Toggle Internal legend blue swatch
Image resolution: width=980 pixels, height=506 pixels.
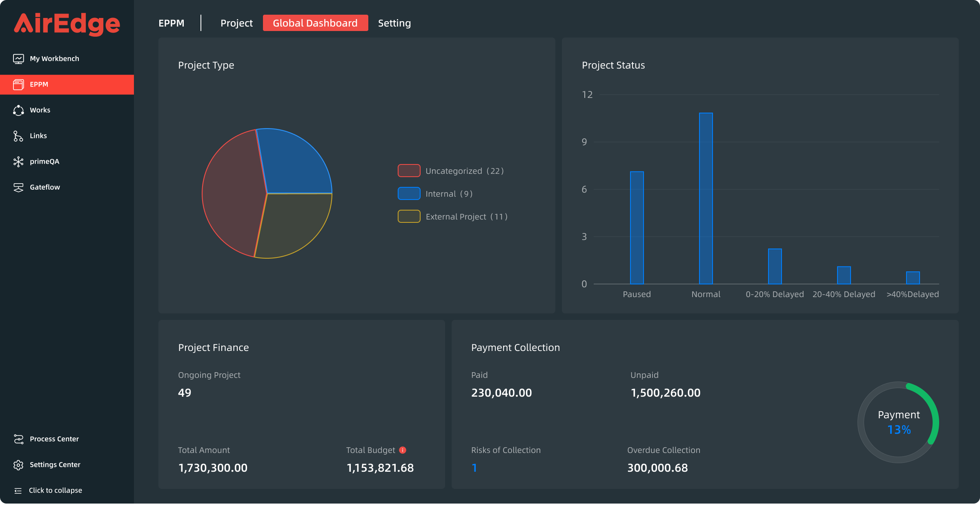coord(409,193)
